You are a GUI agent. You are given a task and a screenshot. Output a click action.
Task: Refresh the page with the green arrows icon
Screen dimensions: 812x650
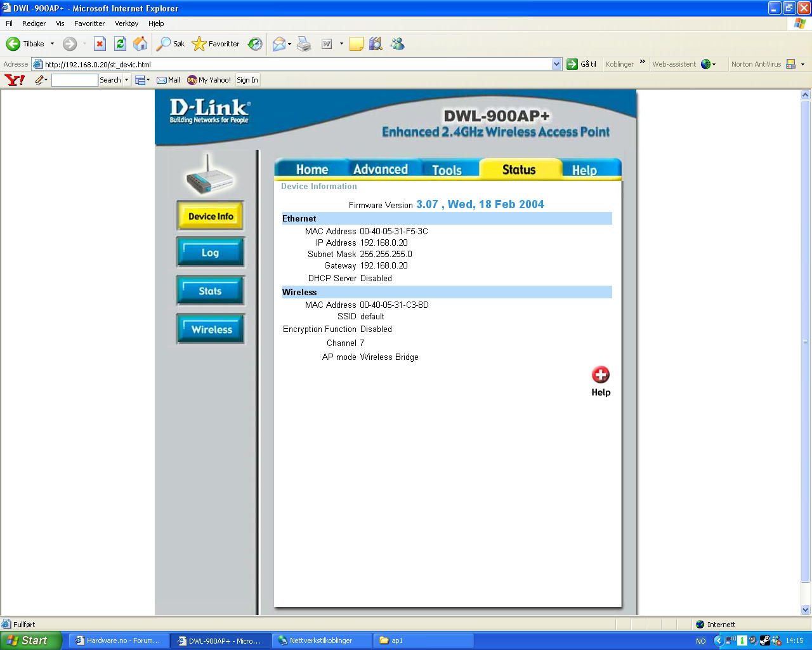pos(120,44)
